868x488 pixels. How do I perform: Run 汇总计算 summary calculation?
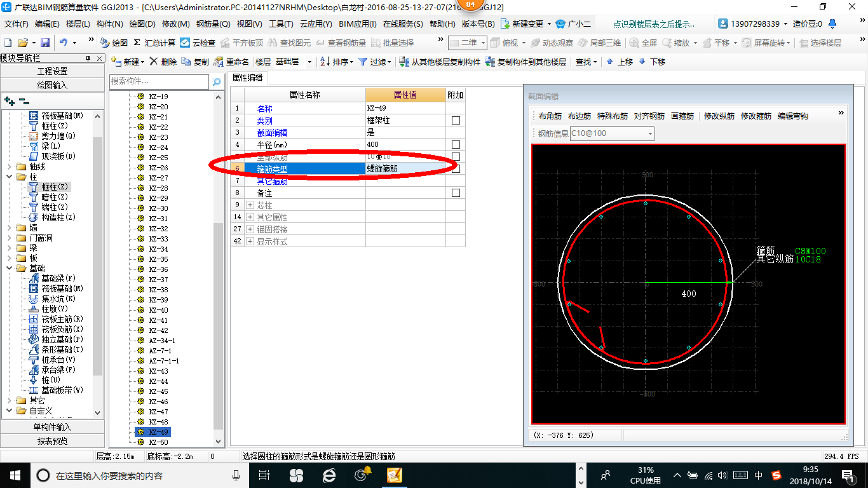click(x=154, y=43)
